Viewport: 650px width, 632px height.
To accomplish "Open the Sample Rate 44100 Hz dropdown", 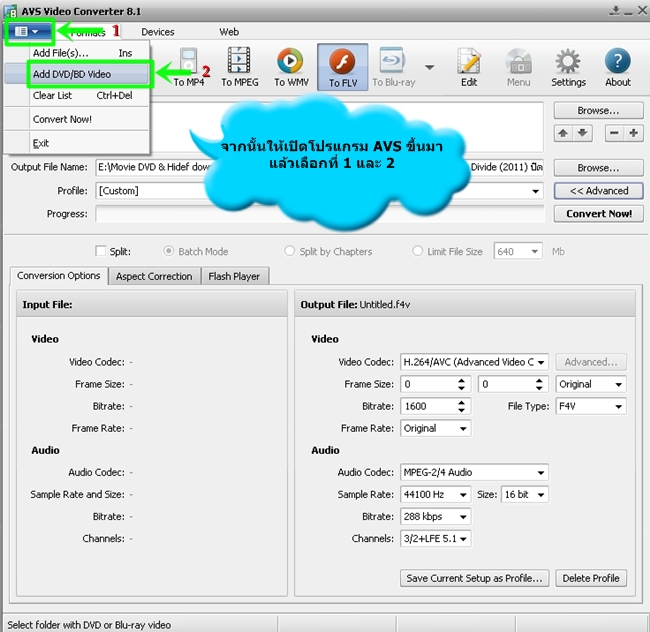I will 435,494.
